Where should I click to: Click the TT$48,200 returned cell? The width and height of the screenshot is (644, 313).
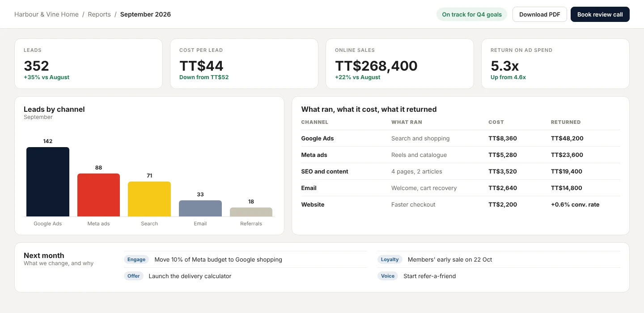coord(567,138)
